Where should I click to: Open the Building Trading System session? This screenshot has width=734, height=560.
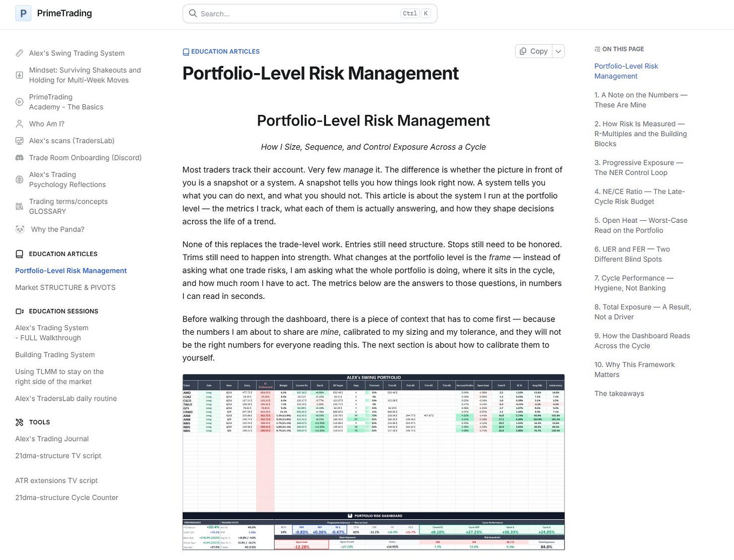[x=55, y=355]
